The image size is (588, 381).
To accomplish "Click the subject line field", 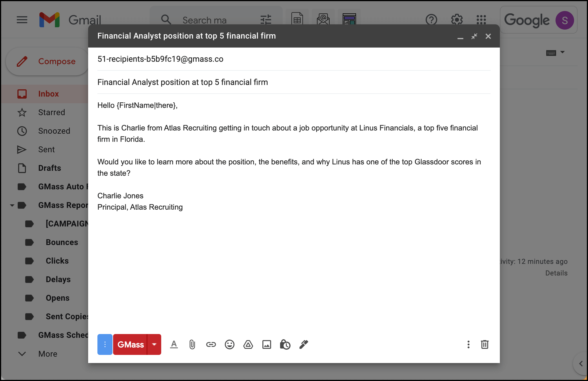I will point(294,82).
